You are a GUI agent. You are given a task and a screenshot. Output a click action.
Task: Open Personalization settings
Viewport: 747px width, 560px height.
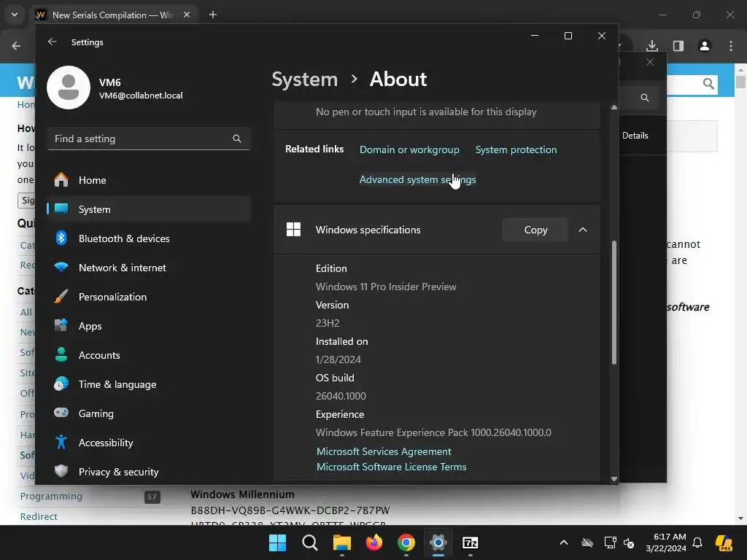click(x=149, y=297)
